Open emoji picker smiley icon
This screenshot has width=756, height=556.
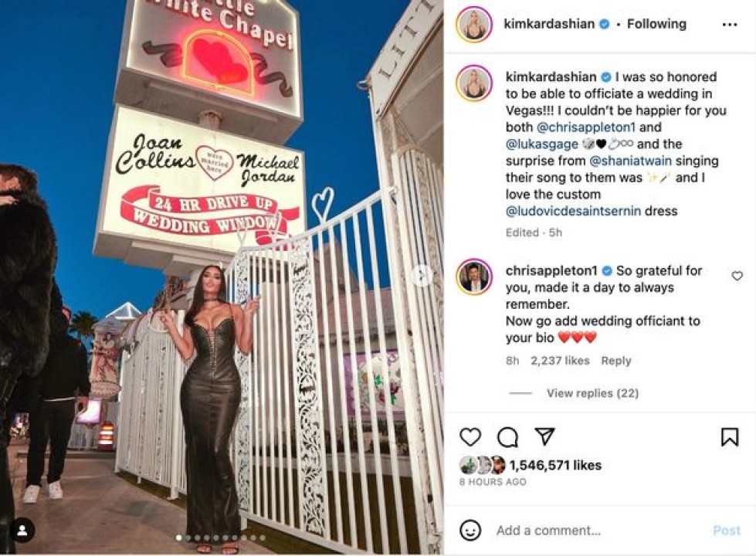tap(470, 531)
